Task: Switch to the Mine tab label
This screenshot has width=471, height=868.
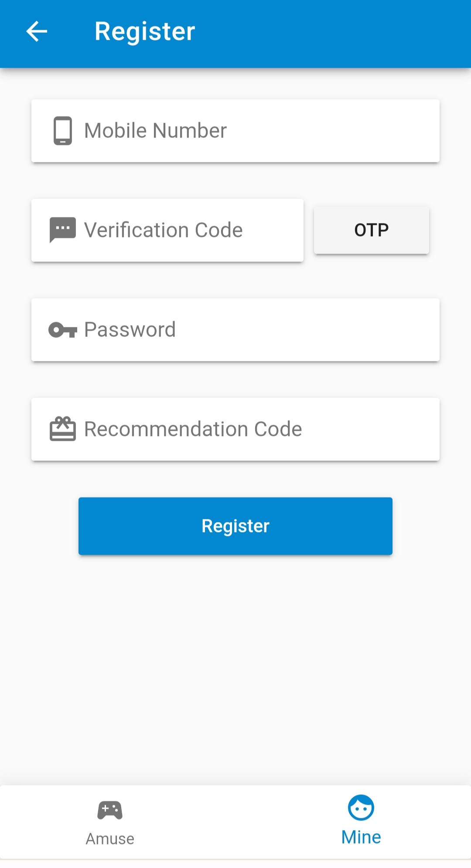Action: coord(361,837)
